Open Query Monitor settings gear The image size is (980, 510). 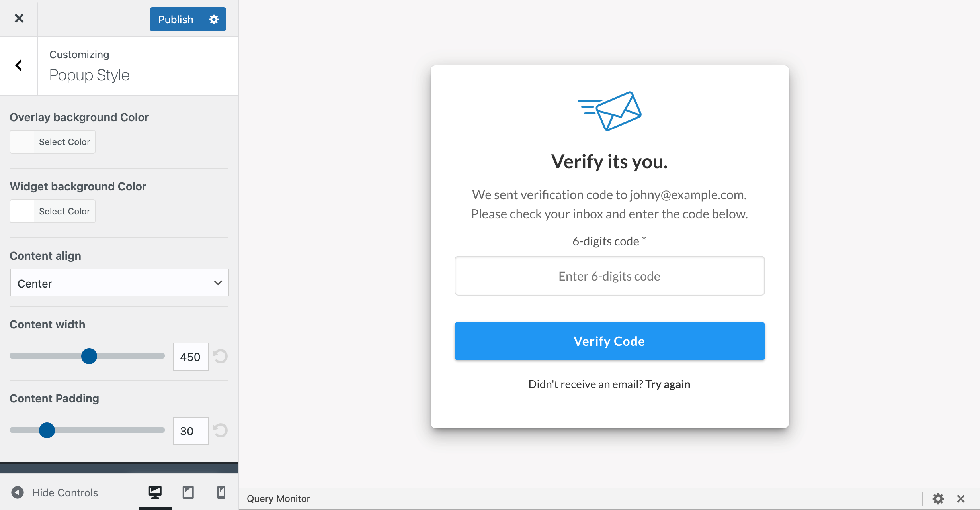pyautogui.click(x=938, y=498)
